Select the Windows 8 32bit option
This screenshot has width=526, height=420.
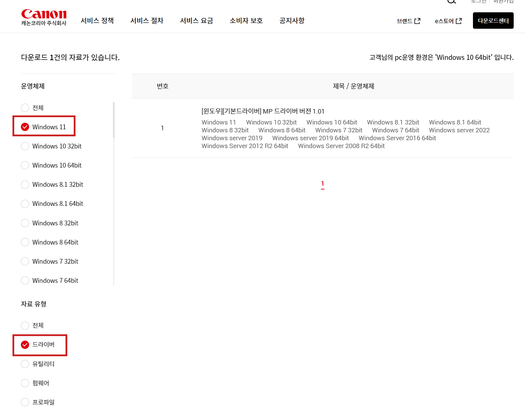25,223
